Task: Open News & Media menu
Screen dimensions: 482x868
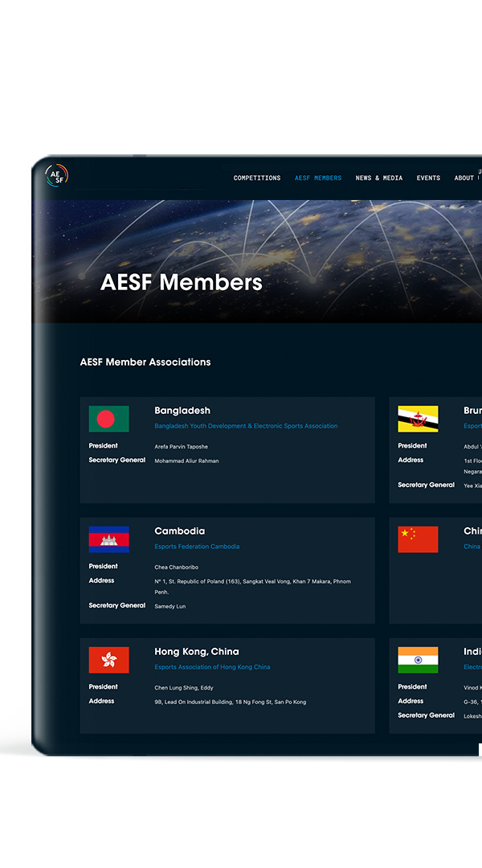Action: [x=379, y=178]
